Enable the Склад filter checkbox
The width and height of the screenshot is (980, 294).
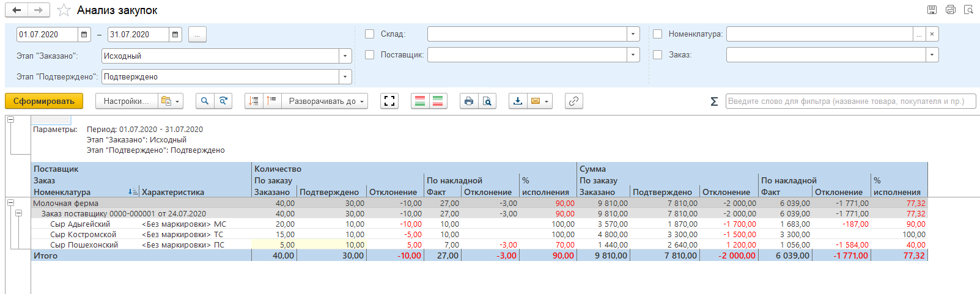(x=370, y=34)
